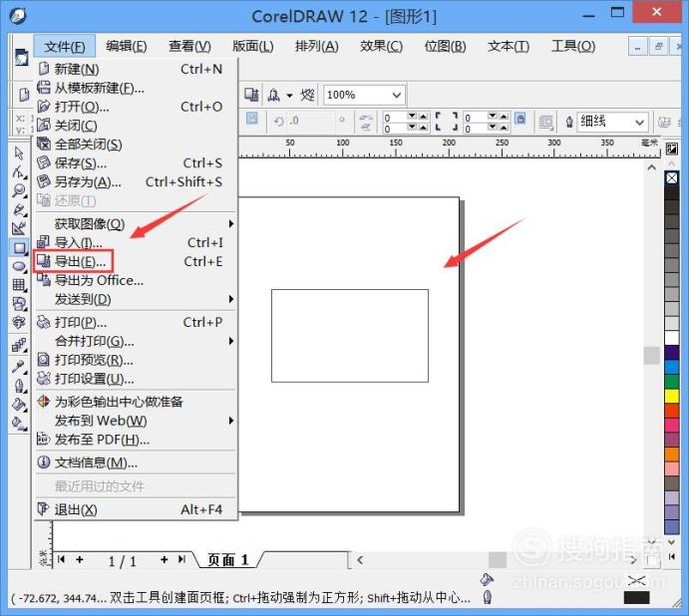The height and width of the screenshot is (616, 689).
Task: Choose 导出为 Office... menu entry
Action: pos(137,280)
